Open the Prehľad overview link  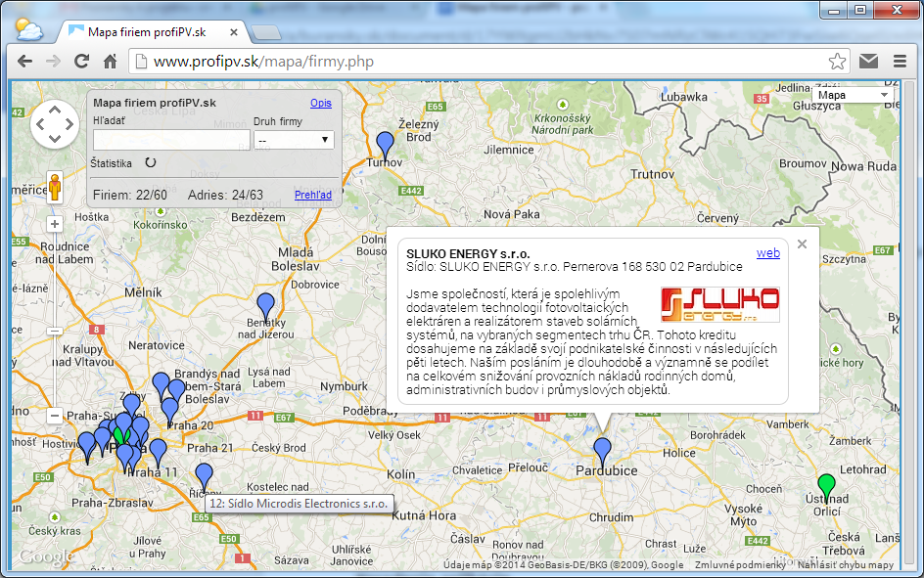point(312,195)
